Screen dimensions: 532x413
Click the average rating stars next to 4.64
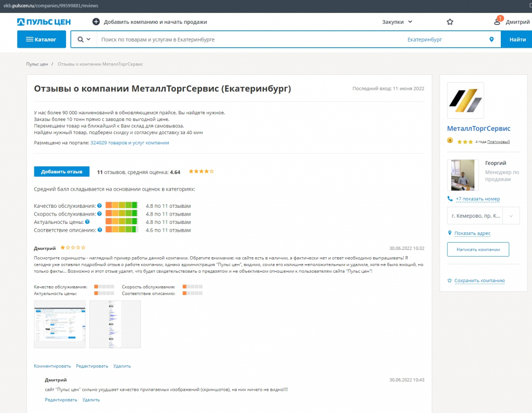pos(201,171)
